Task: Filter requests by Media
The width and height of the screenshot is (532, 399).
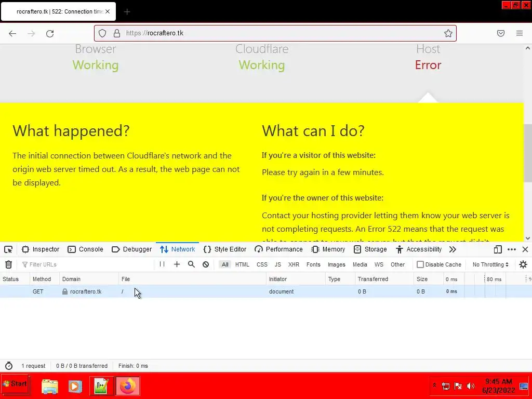Action: tap(360, 264)
